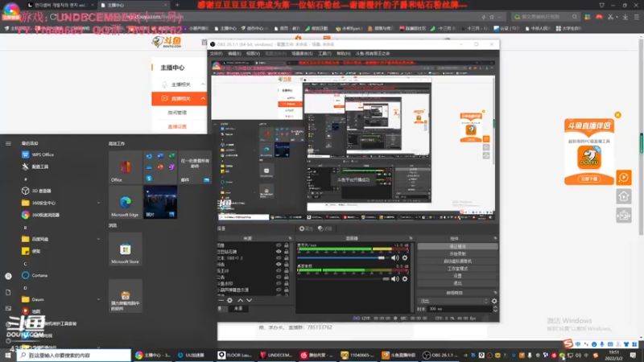Image resolution: width=644 pixels, height=362 pixels.
Task: Pop out the controls dock icon
Action: pyautogui.click(x=495, y=238)
